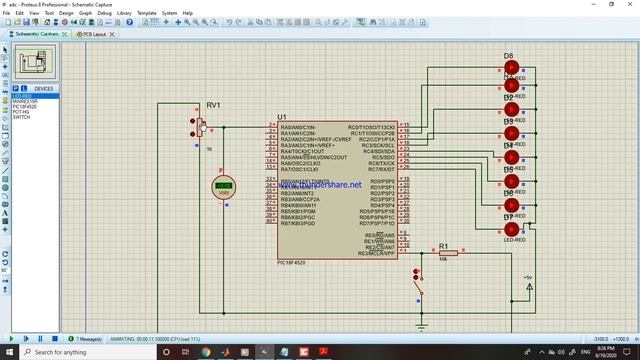Click the vertical mirror (Y-mirror) icon

point(5,289)
